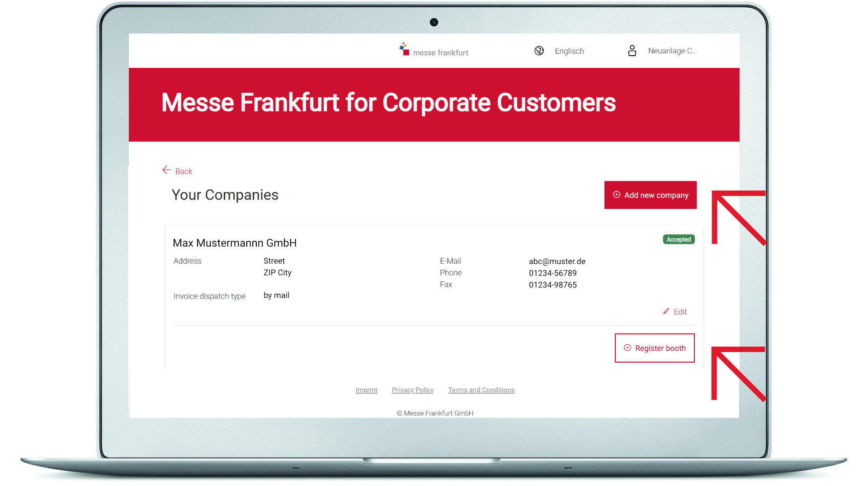
Task: Click the 'Invoice dispatch type' label
Action: (x=209, y=296)
